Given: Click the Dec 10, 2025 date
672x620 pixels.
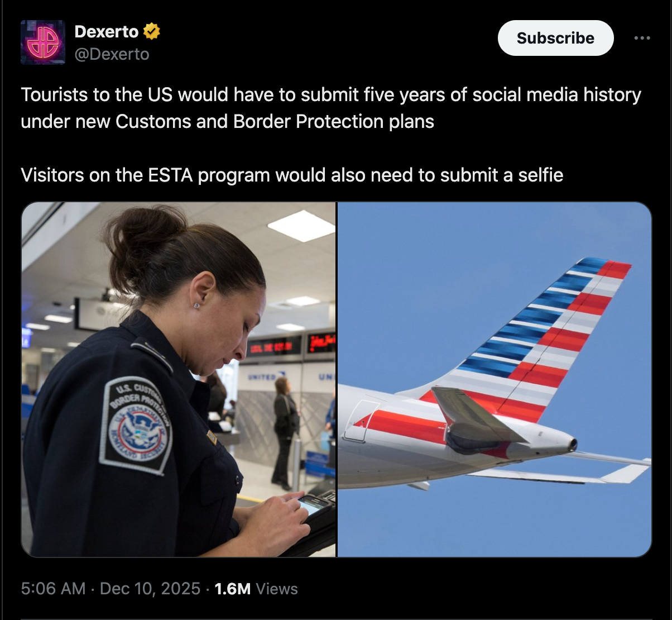Looking at the screenshot, I should coord(150,589).
